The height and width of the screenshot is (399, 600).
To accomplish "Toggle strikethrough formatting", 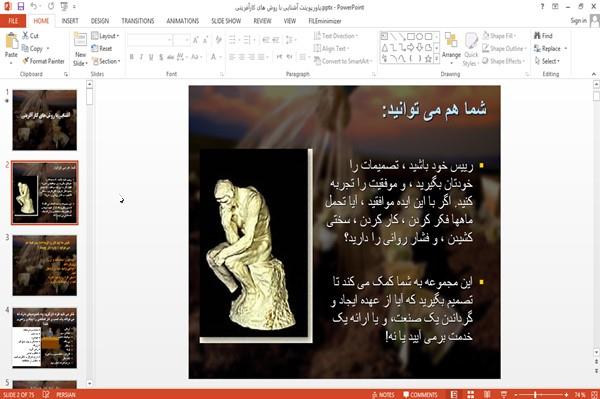I will pos(170,57).
